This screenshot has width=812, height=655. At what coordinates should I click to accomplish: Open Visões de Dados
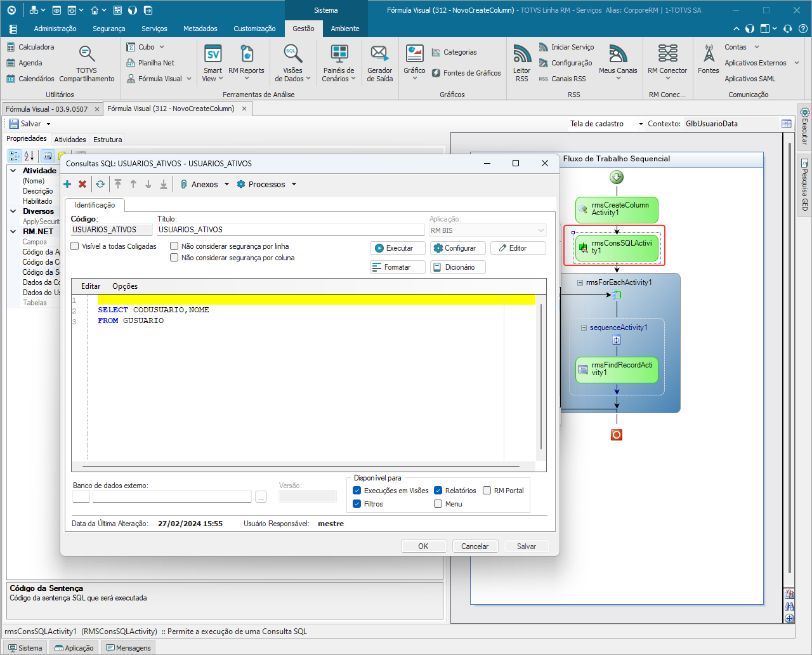pyautogui.click(x=292, y=64)
